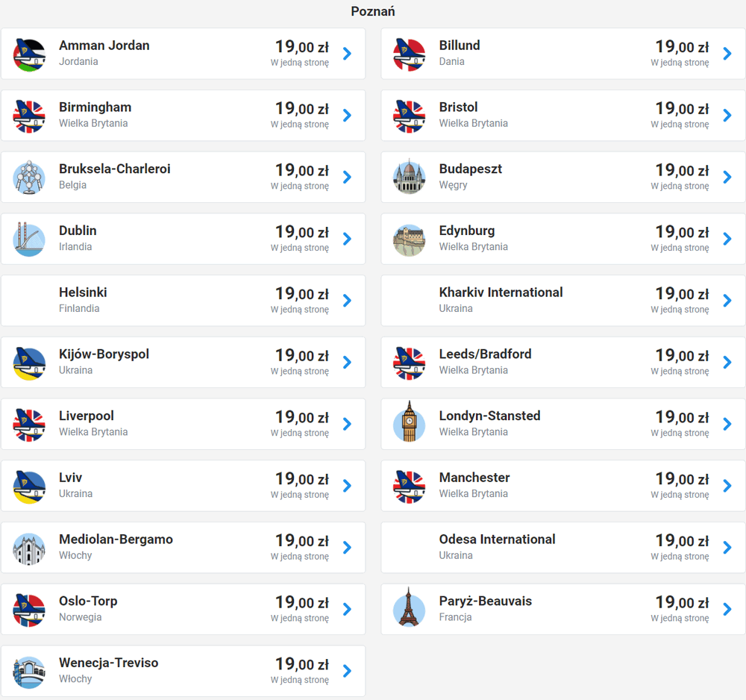Open the Billund row chevron arrow
The width and height of the screenshot is (746, 700).
[x=727, y=53]
